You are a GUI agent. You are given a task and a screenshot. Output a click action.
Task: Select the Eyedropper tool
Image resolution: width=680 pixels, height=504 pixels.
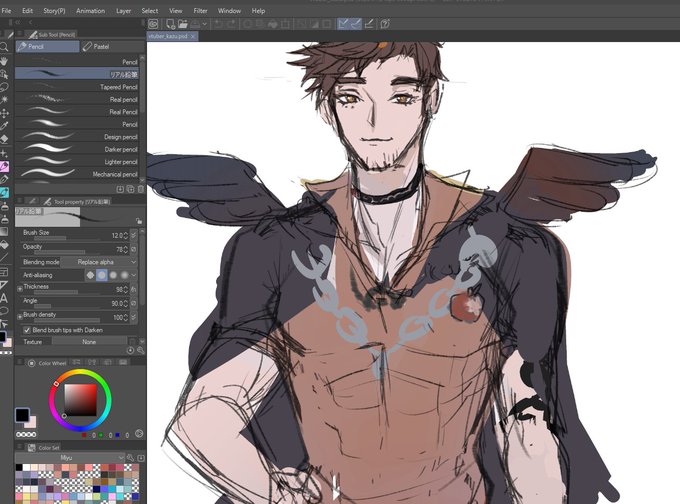[4, 126]
